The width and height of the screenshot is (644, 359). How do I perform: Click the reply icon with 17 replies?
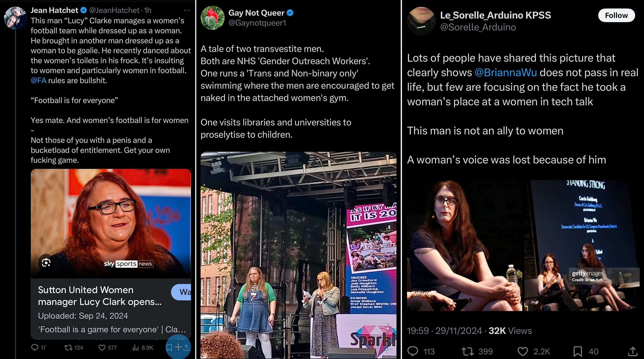(x=35, y=347)
